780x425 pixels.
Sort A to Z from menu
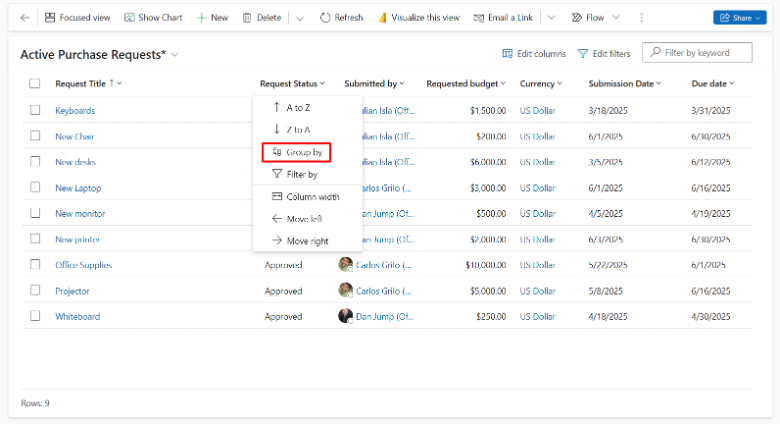(x=307, y=107)
